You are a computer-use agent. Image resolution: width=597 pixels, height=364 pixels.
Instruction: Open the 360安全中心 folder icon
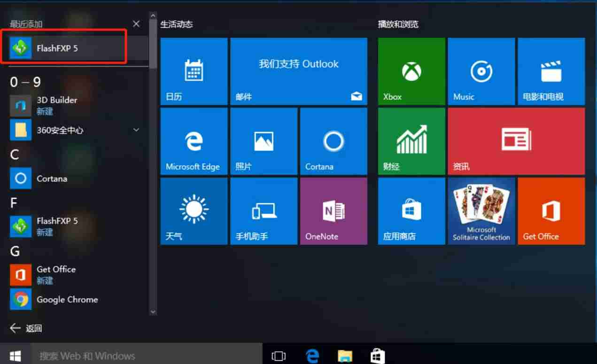tap(20, 130)
